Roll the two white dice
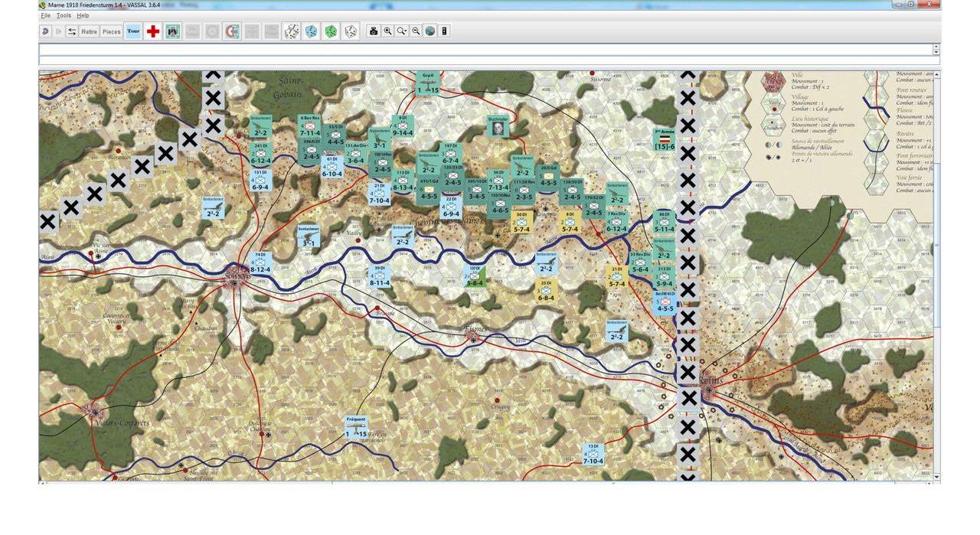 292,31
